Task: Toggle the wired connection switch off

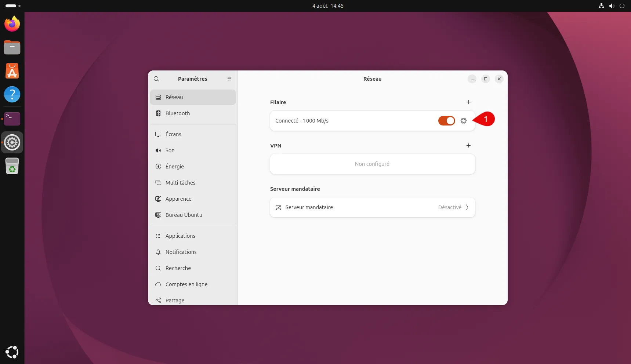Action: 447,121
